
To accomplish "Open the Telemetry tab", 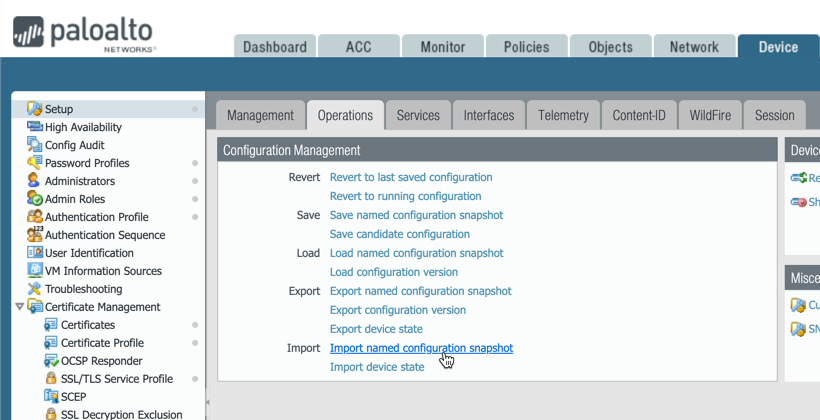I will (563, 115).
